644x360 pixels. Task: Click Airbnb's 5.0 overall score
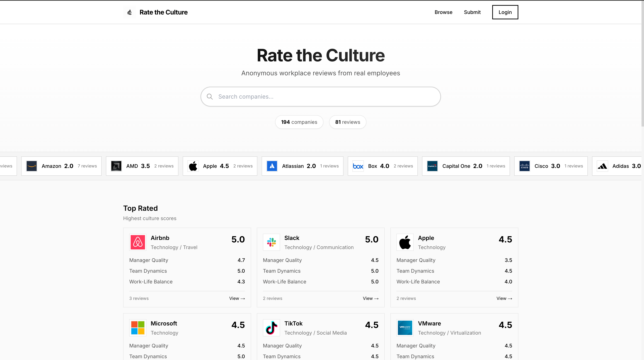pyautogui.click(x=238, y=240)
